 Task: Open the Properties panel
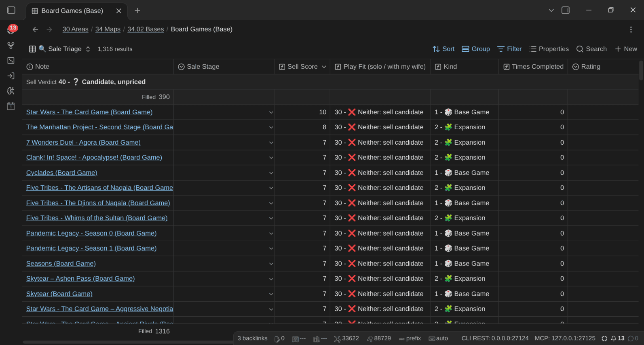[x=549, y=49]
